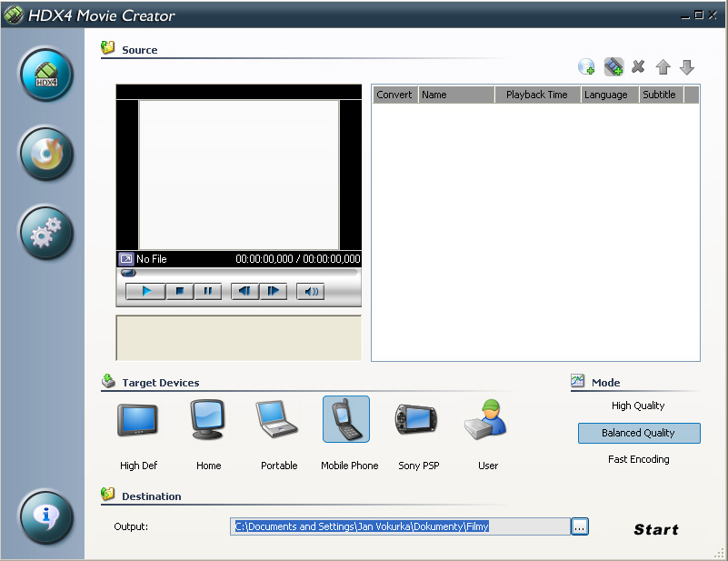Stop the preview playback
This screenshot has height=561, width=728.
click(x=179, y=291)
